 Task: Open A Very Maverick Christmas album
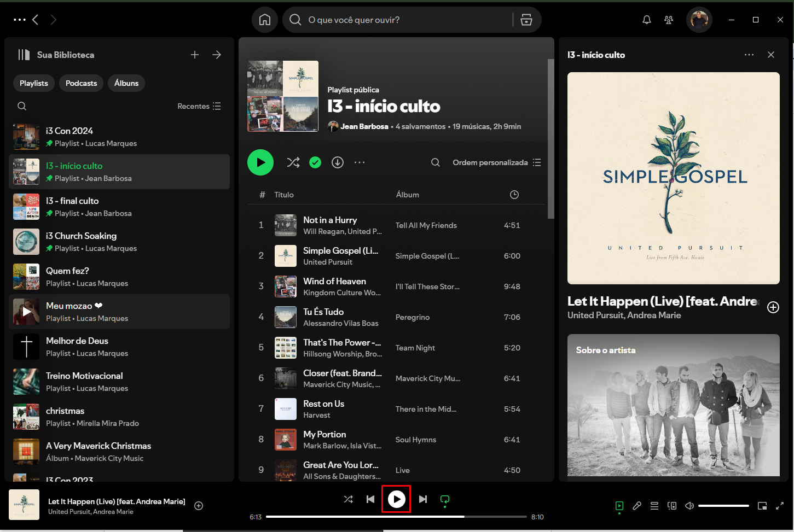point(119,452)
